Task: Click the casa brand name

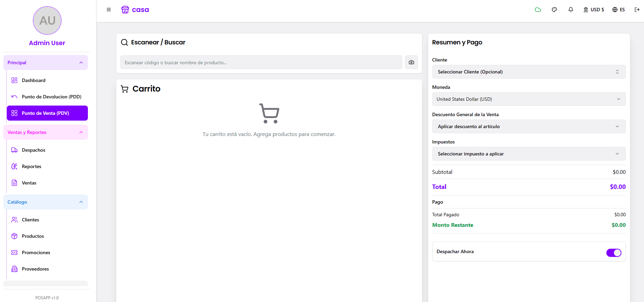Action: 141,10
